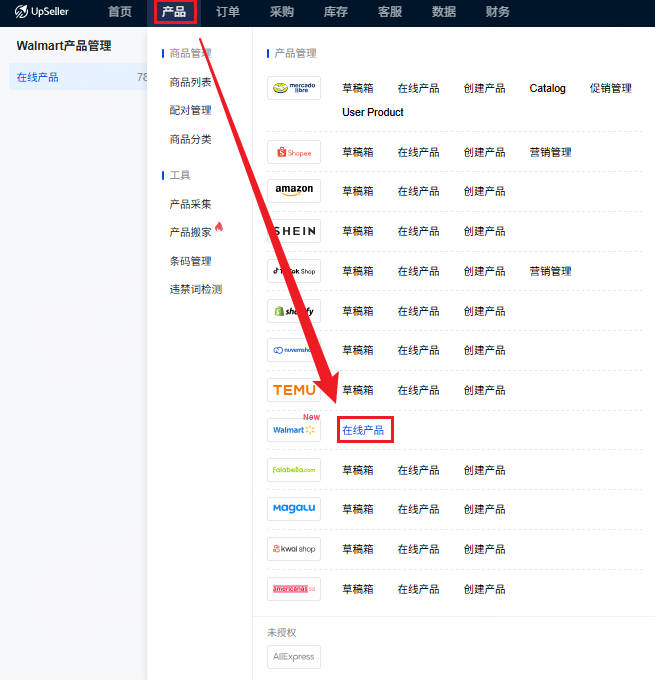Click the Shopee platform logo

tap(294, 152)
